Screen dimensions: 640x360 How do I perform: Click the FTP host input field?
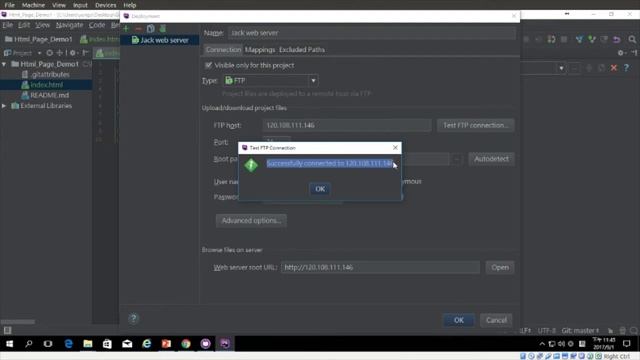(x=347, y=125)
